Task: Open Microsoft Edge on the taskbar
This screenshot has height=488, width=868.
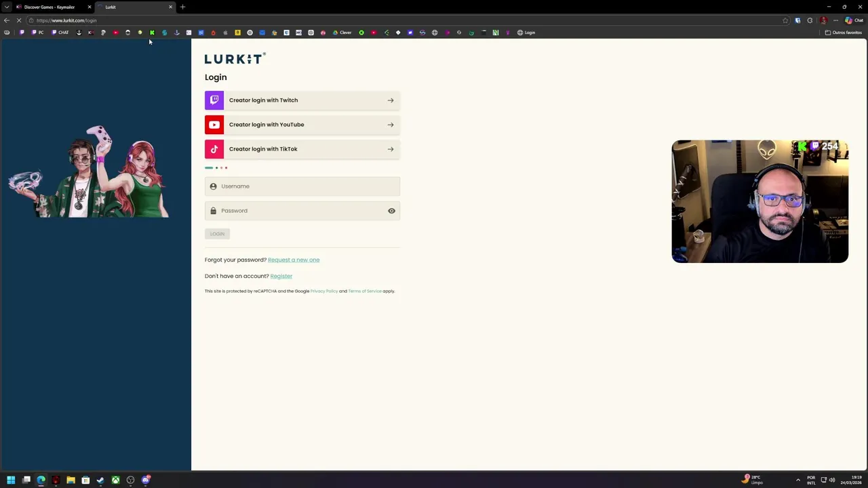Action: [x=41, y=480]
